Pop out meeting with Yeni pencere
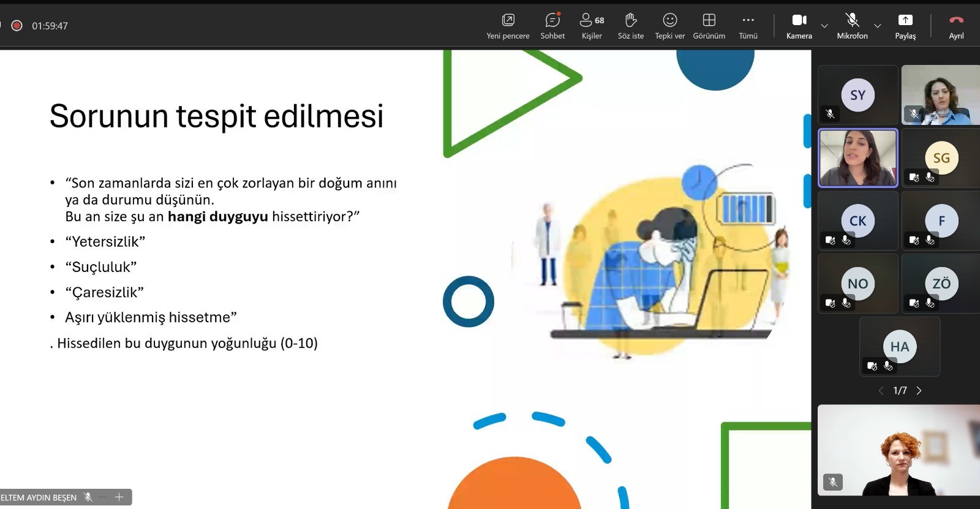 [x=508, y=26]
